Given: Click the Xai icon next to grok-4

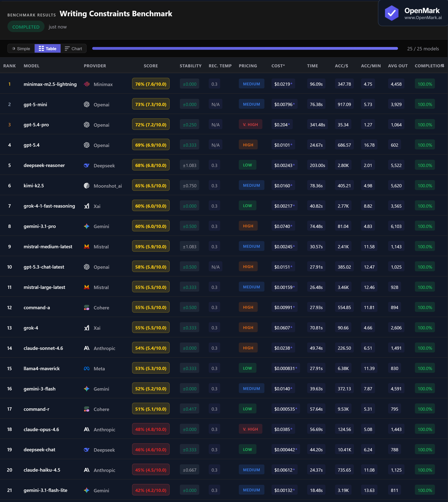Looking at the screenshot, I should coord(87,328).
